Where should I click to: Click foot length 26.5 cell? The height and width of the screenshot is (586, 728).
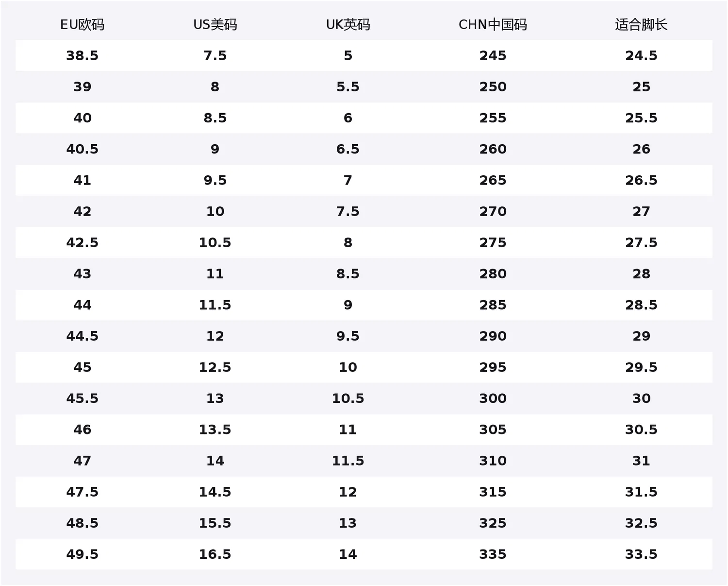[x=641, y=180]
